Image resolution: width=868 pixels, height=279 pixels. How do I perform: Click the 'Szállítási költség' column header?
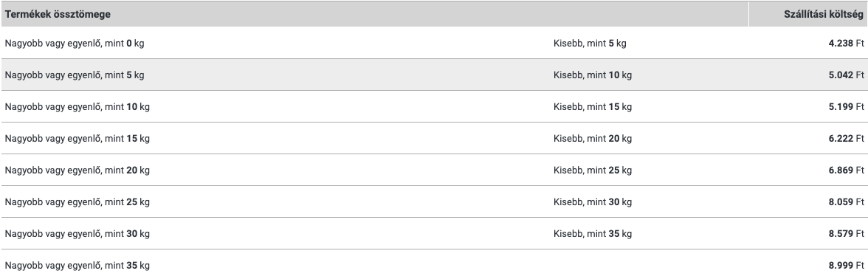pyautogui.click(x=823, y=15)
